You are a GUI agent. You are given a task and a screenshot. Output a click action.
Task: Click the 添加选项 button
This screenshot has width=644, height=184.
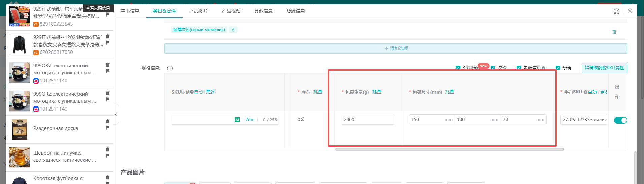[x=396, y=49]
